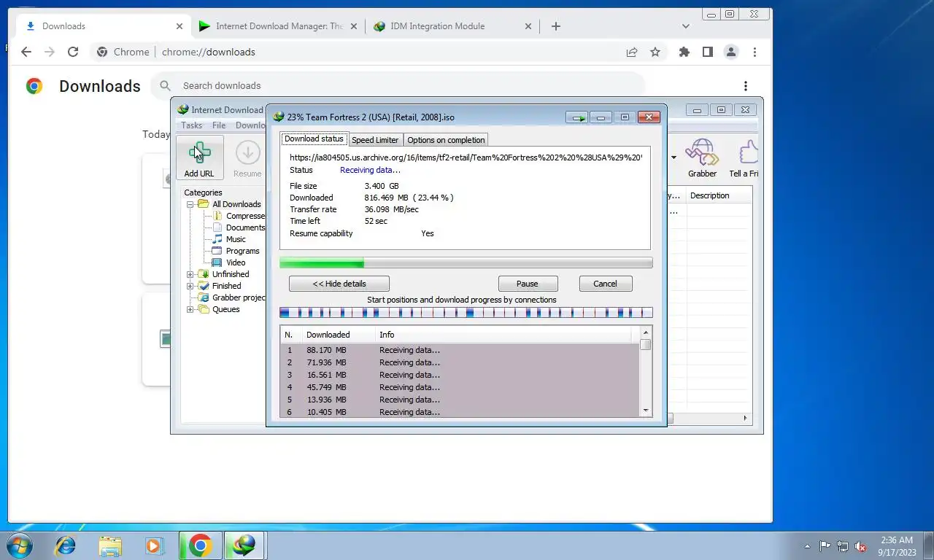
Task: Open Windows Media Player from taskbar
Action: pyautogui.click(x=154, y=545)
